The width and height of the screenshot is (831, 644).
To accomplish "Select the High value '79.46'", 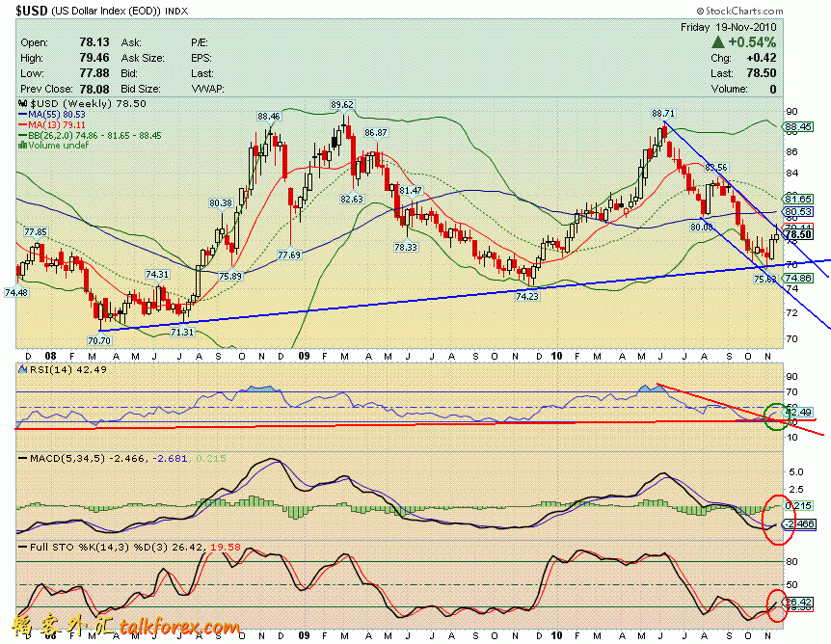I will pos(94,58).
